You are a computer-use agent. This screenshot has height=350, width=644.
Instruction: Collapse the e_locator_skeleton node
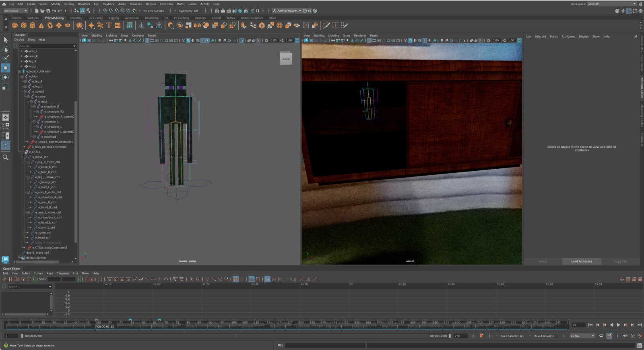coord(19,71)
